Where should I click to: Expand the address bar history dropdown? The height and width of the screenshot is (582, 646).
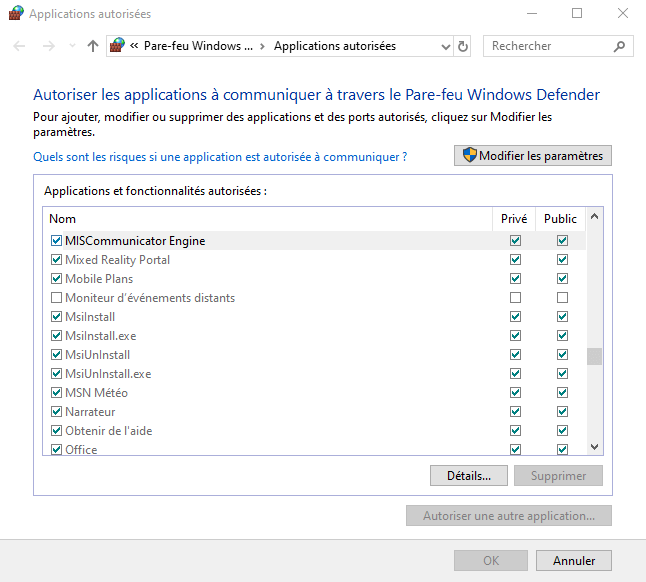(x=445, y=46)
